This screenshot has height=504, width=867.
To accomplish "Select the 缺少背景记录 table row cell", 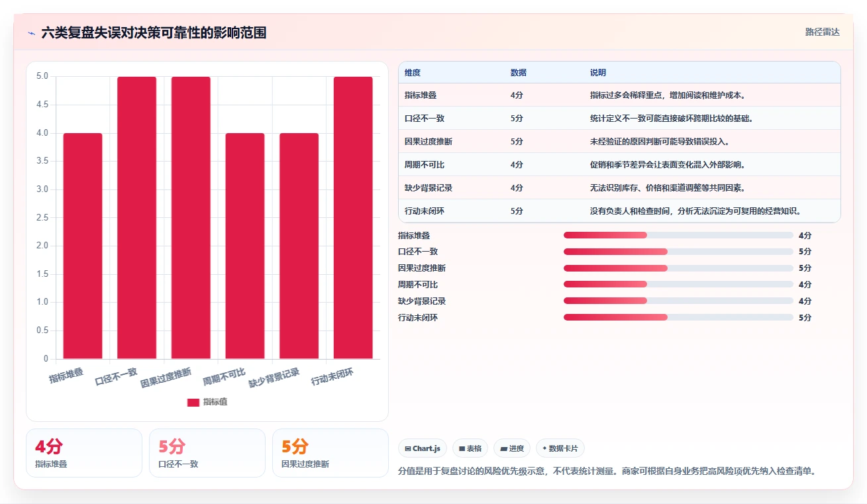I will 429,188.
